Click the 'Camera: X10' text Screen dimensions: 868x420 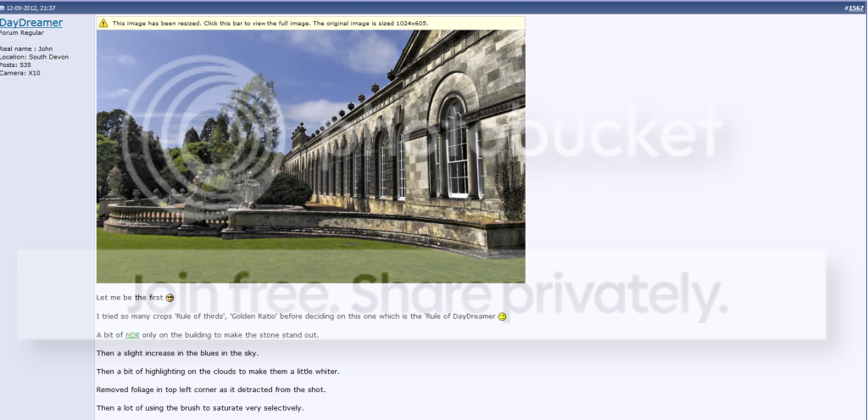point(20,73)
